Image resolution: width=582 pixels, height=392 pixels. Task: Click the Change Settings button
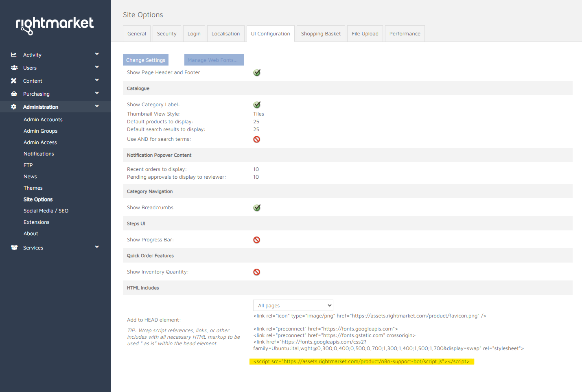pyautogui.click(x=146, y=60)
